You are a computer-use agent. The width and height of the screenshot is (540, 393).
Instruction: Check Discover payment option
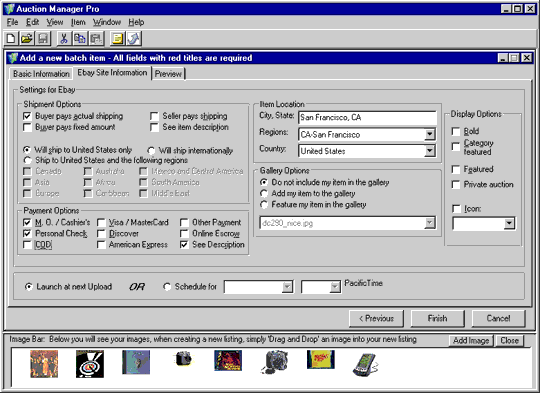(101, 234)
